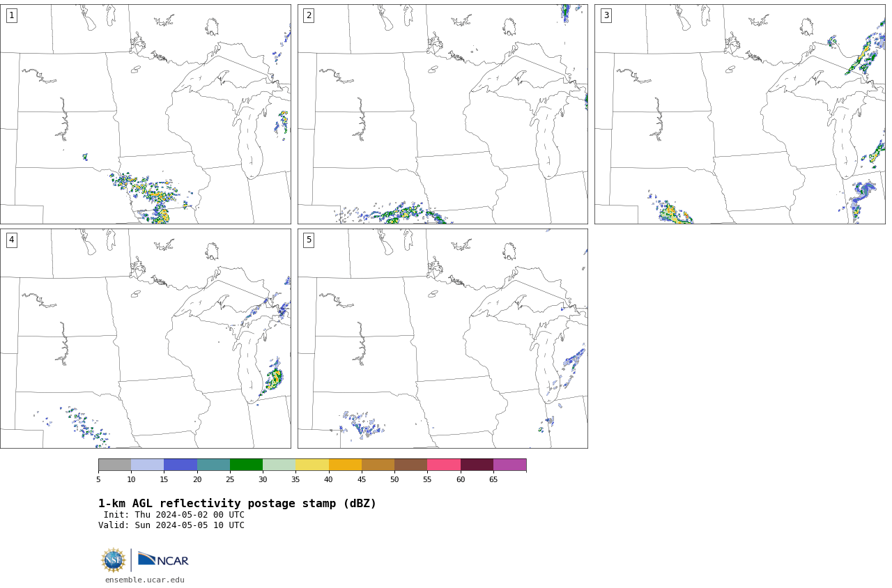The width and height of the screenshot is (892, 588).
Task: Click the reflectivity postage stamp title
Action: click(237, 504)
